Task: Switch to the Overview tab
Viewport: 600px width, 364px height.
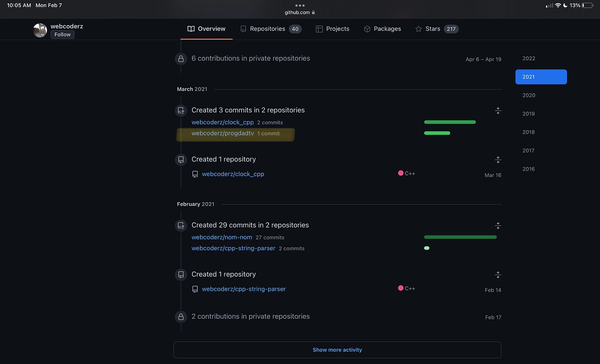Action: click(206, 29)
